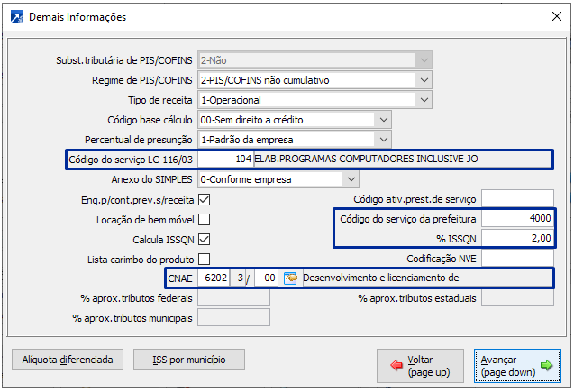The width and height of the screenshot is (574, 392).
Task: Toggle Enq.p/cont.prev.s/receita checkbox
Action: [x=204, y=200]
